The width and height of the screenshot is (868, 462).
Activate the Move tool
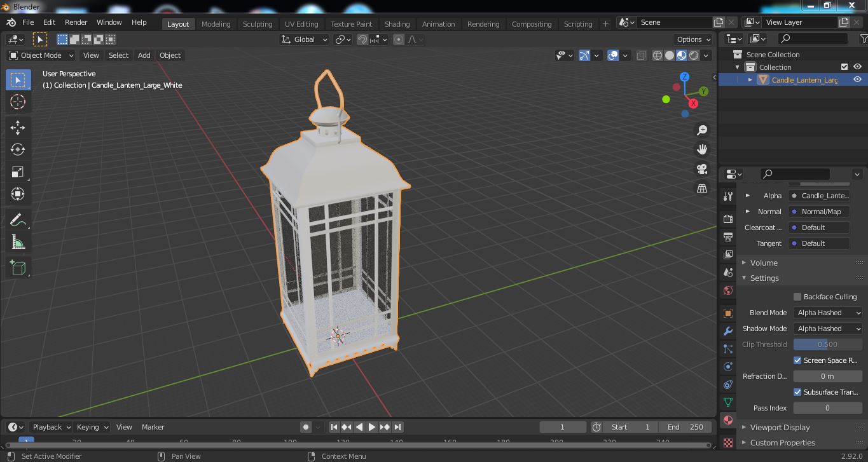[x=18, y=128]
